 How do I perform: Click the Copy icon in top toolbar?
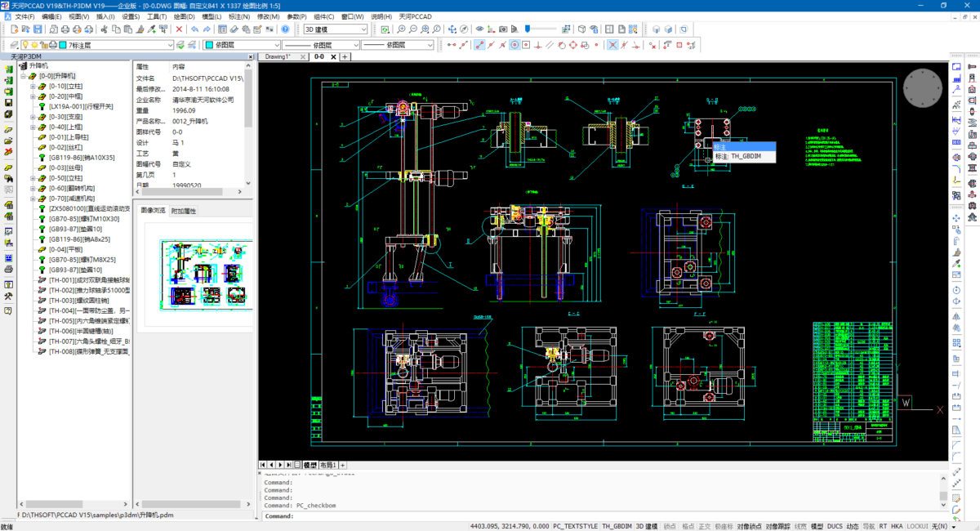tap(116, 29)
